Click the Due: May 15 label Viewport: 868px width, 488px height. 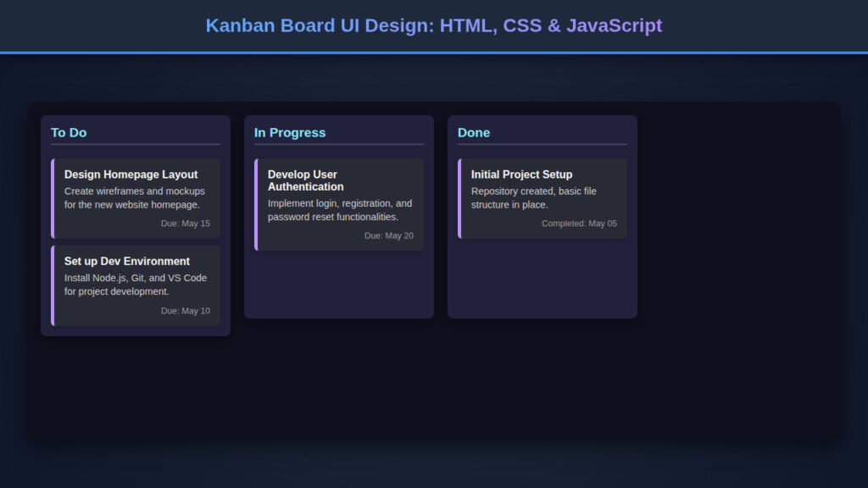187,223
